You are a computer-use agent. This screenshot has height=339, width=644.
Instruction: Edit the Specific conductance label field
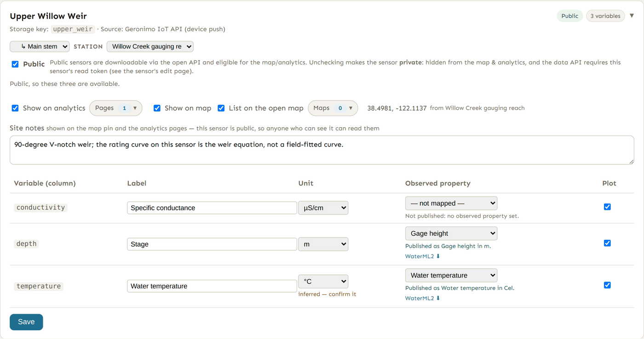click(212, 208)
